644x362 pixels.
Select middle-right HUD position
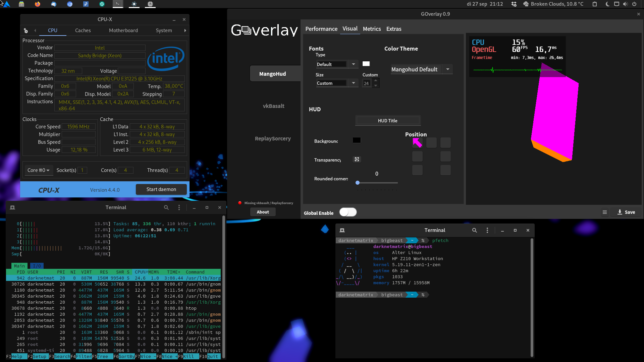tap(445, 157)
